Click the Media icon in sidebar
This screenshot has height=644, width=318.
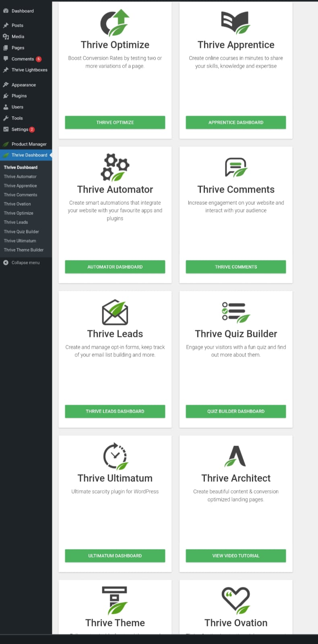click(x=6, y=37)
